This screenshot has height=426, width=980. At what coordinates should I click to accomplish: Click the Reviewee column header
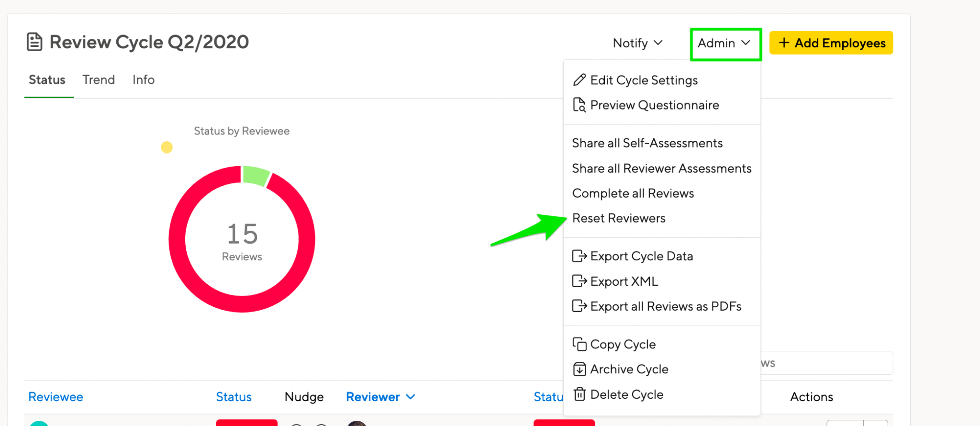coord(56,396)
